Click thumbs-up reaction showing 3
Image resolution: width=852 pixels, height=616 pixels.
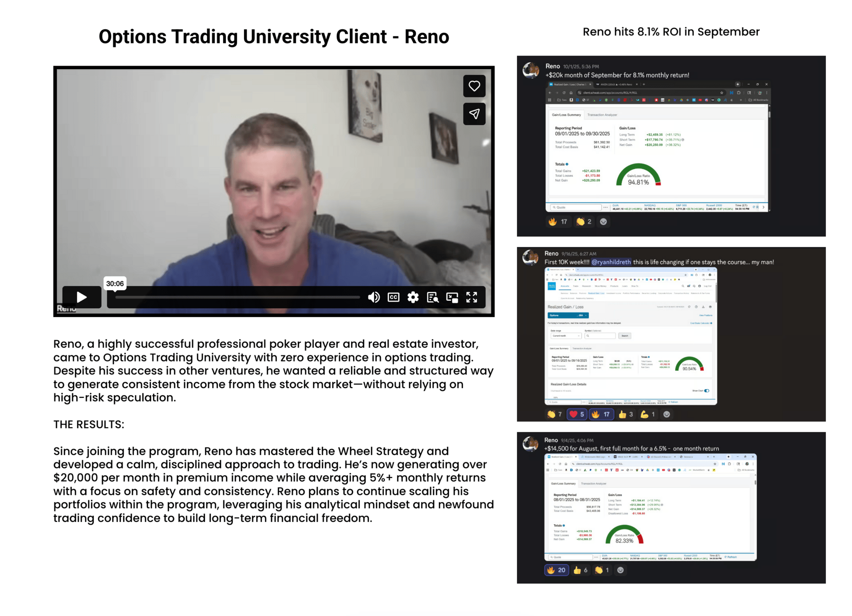[x=626, y=414]
